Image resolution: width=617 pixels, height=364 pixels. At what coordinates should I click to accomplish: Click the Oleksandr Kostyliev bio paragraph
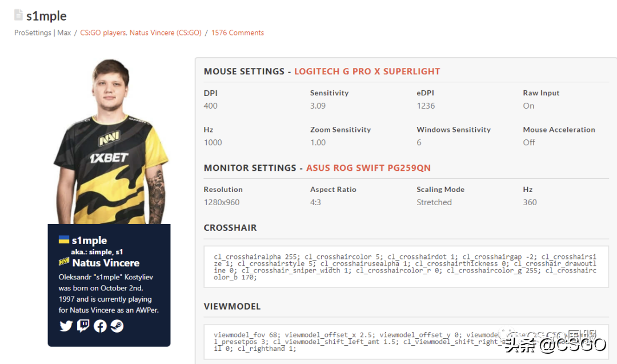pos(109,294)
